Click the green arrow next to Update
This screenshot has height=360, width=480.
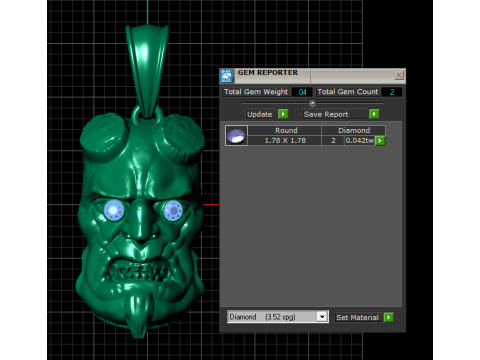pyautogui.click(x=283, y=114)
